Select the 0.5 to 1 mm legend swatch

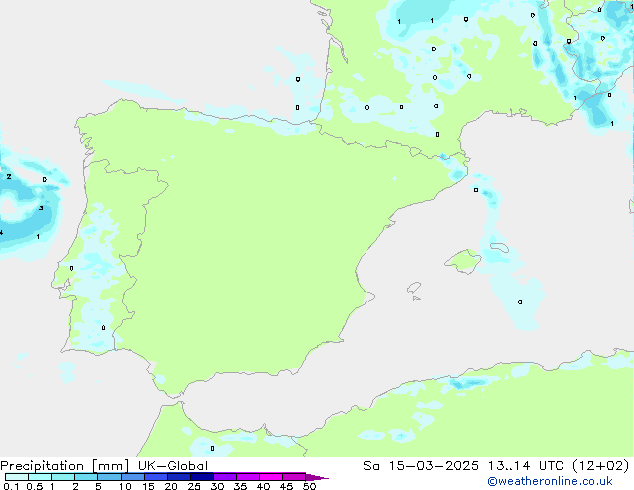pyautogui.click(x=40, y=477)
